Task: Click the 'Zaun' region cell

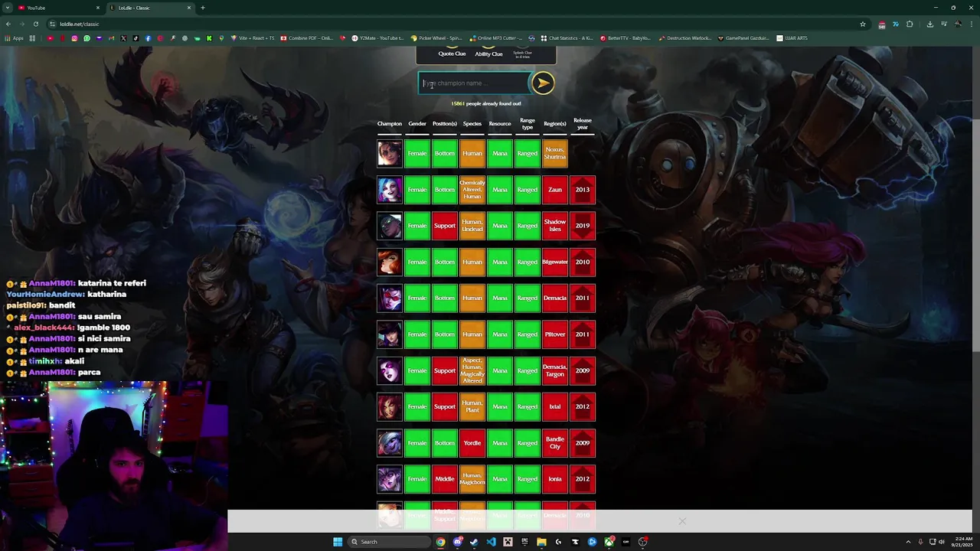Action: click(555, 190)
